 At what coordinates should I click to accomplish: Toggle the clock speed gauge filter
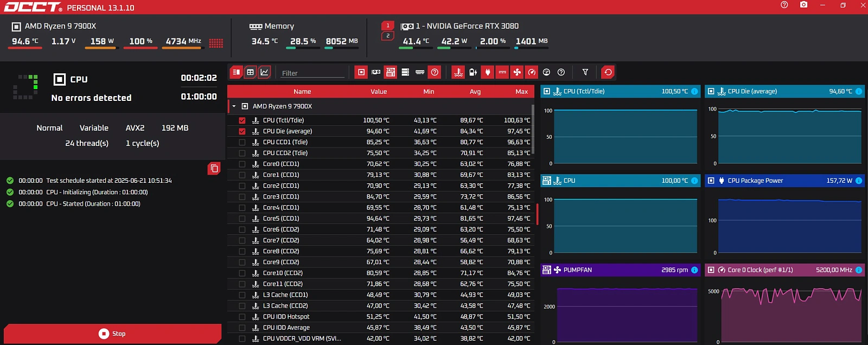click(x=532, y=72)
